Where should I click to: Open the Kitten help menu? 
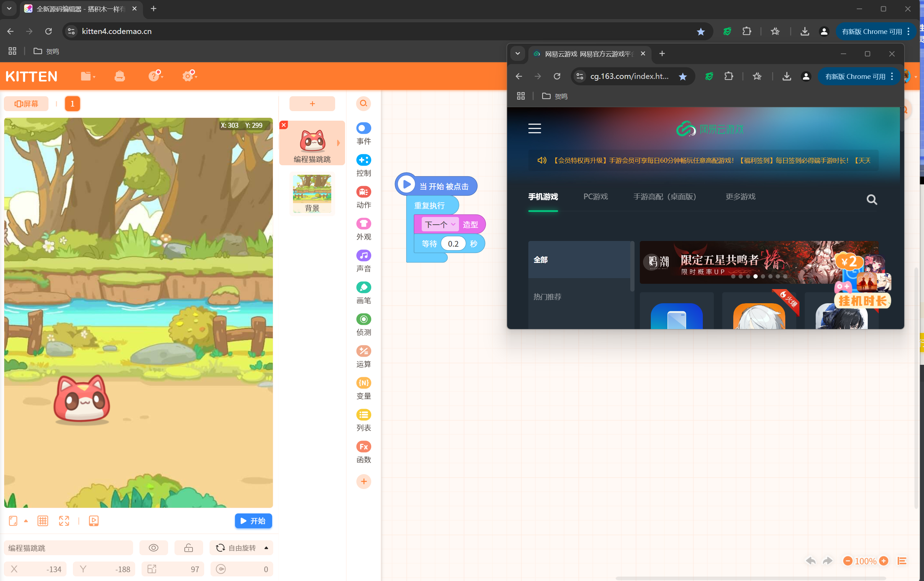(x=155, y=76)
